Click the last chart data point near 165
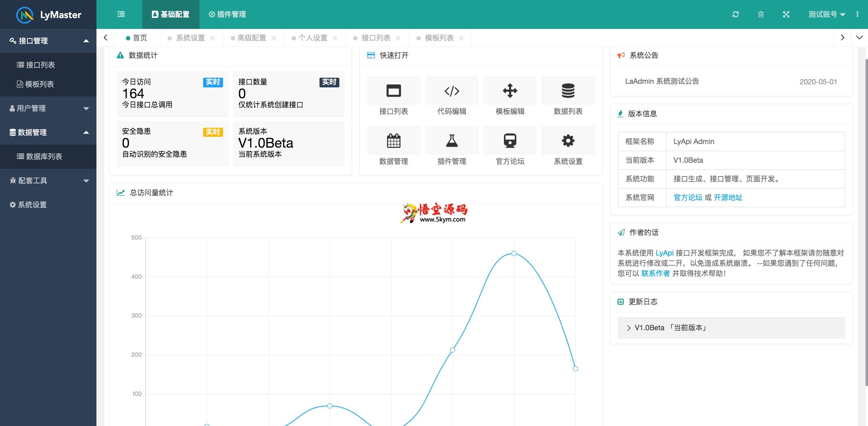Viewport: 868px width, 426px height. tap(575, 369)
